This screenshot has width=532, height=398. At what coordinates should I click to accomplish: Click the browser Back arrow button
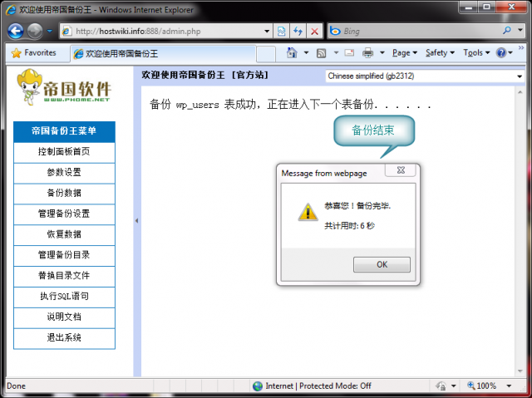(16, 31)
